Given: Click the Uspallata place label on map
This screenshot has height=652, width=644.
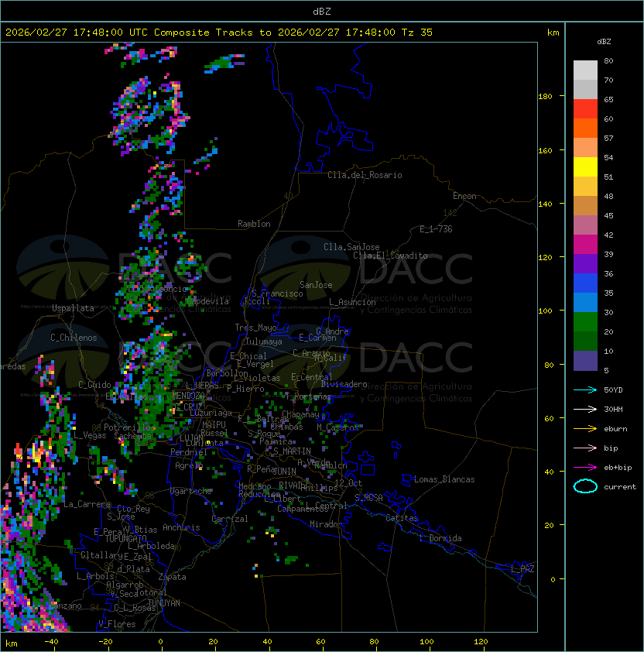Looking at the screenshot, I should (73, 308).
